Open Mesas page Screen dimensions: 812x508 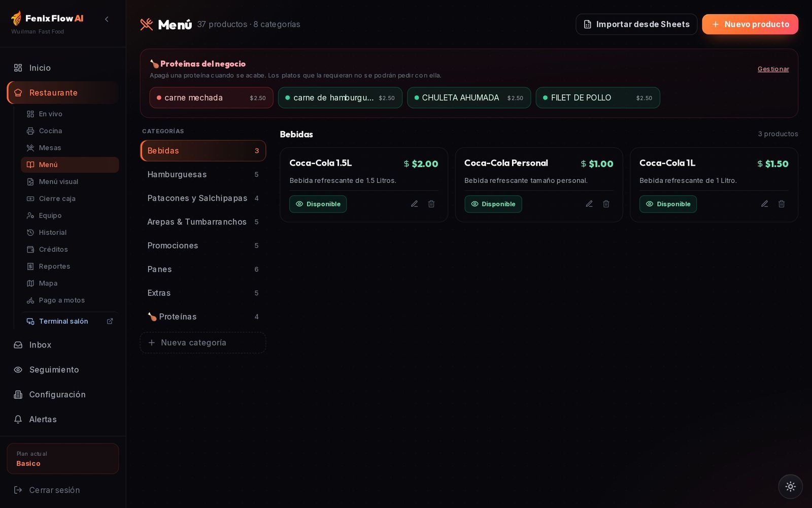click(x=70, y=148)
